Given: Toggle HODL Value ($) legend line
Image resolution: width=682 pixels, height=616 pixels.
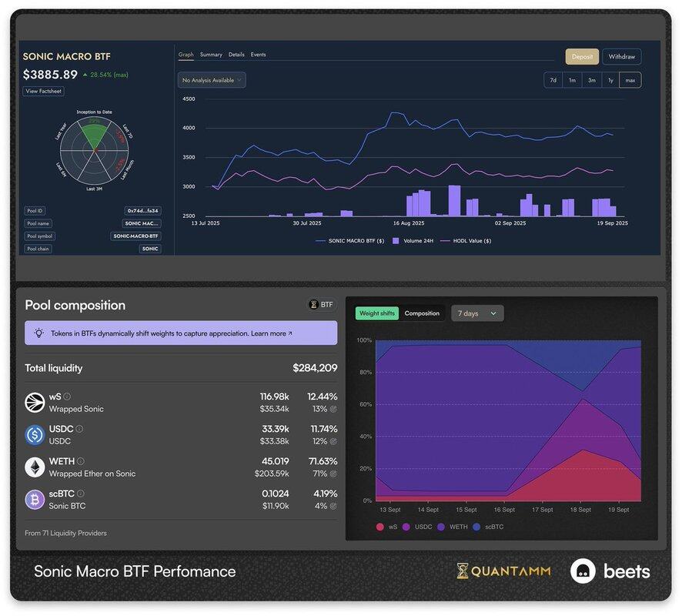Looking at the screenshot, I should pyautogui.click(x=466, y=240).
